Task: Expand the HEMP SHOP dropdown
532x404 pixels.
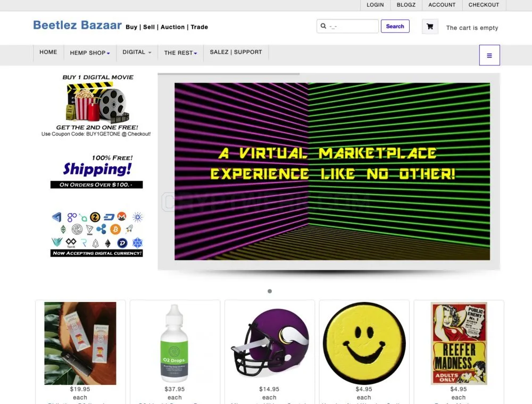Action: point(90,53)
